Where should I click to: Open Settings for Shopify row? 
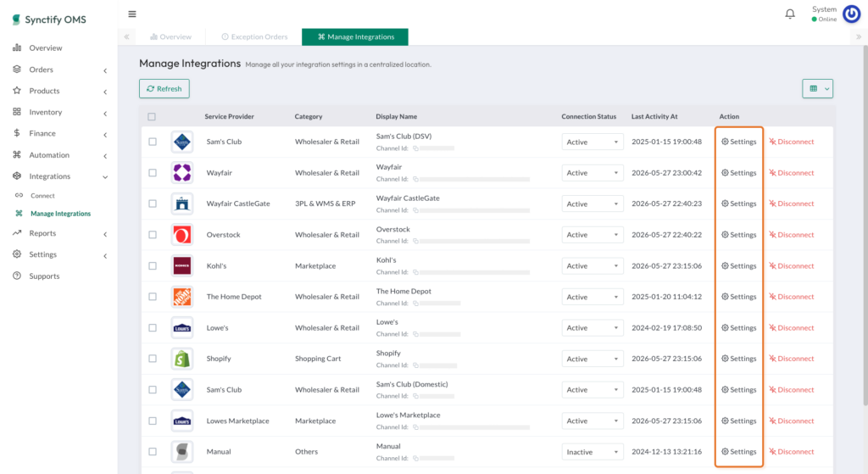(x=738, y=359)
